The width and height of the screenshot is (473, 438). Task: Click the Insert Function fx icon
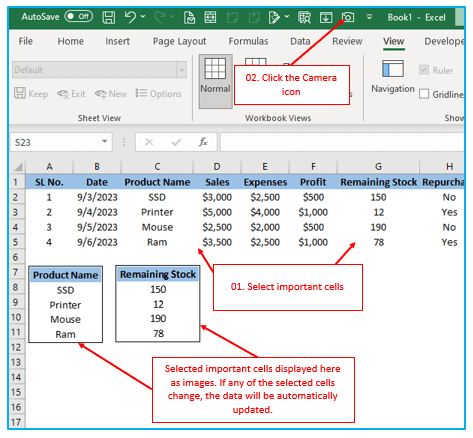point(203,142)
